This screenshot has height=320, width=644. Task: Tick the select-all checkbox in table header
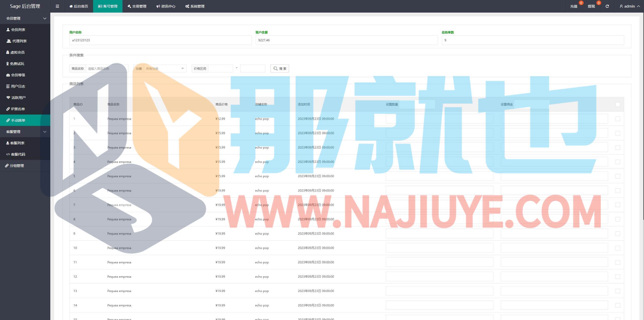click(x=618, y=104)
